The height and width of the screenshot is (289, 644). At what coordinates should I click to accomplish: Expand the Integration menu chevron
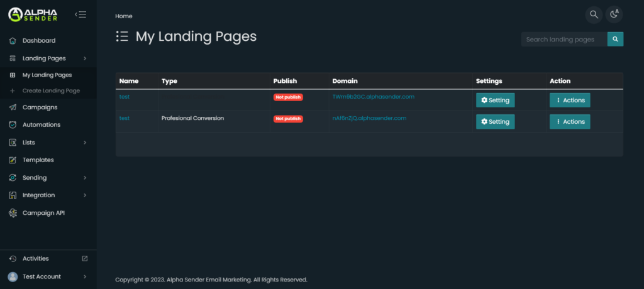[x=85, y=195]
